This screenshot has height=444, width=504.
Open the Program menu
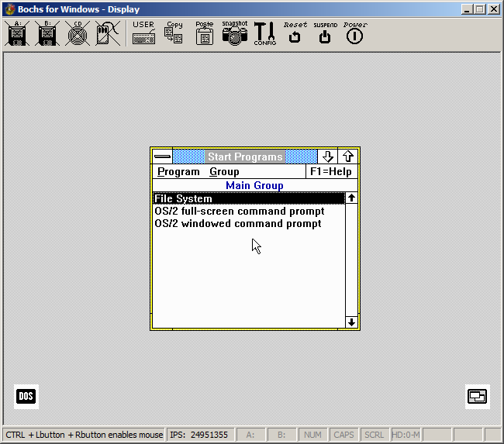(x=178, y=171)
